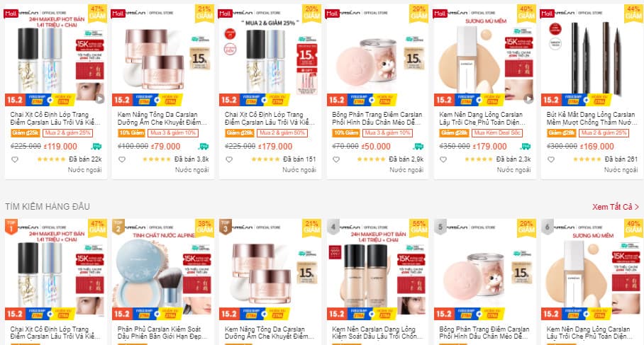
Task: Play video on Kem Nền Dạng Lỏng thumbnail
Action: (x=528, y=98)
